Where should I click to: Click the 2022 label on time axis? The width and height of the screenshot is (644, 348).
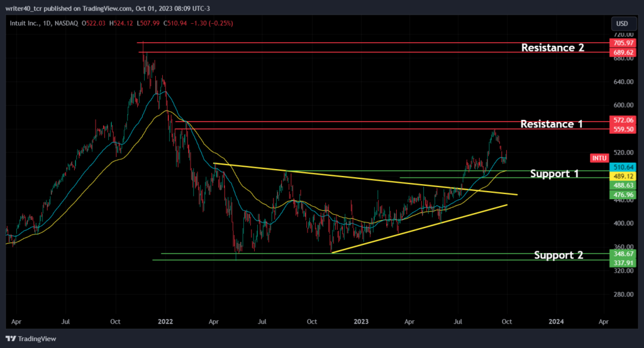[x=165, y=322]
